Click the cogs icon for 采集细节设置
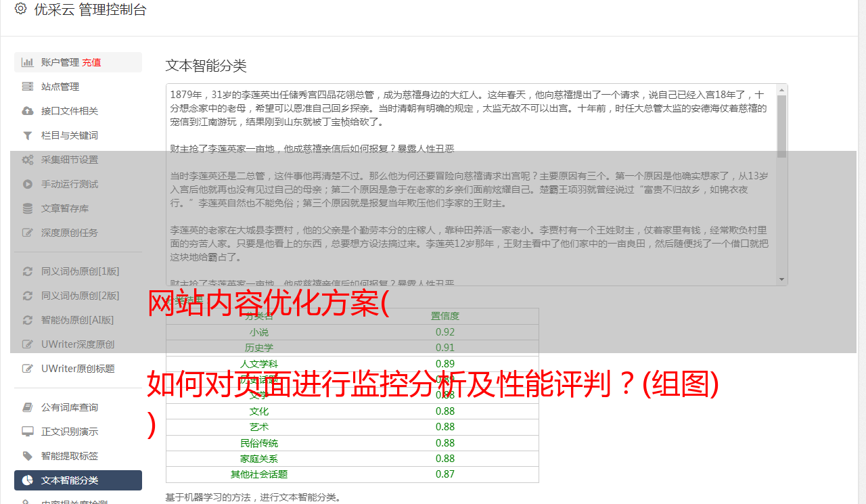The height and width of the screenshot is (504, 866). pos(28,160)
